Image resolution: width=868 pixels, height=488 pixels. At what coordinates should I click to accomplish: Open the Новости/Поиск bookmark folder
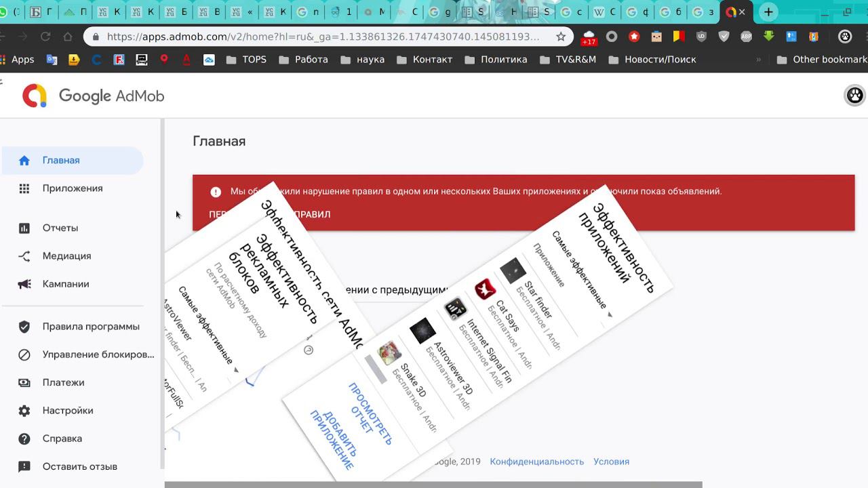(x=652, y=60)
